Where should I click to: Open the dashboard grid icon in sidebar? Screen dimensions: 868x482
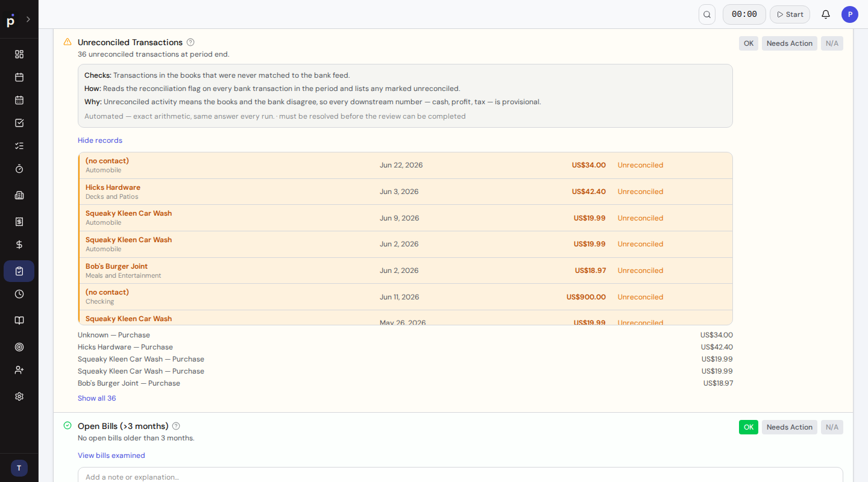pos(19,54)
